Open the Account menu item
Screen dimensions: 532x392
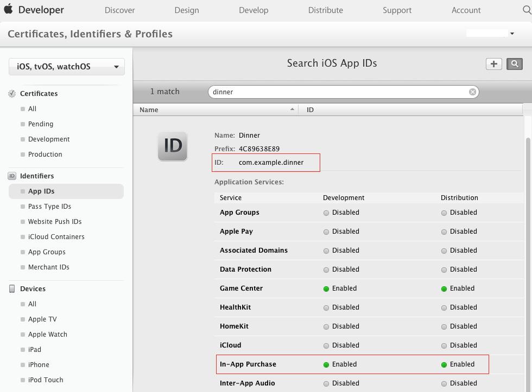click(466, 10)
